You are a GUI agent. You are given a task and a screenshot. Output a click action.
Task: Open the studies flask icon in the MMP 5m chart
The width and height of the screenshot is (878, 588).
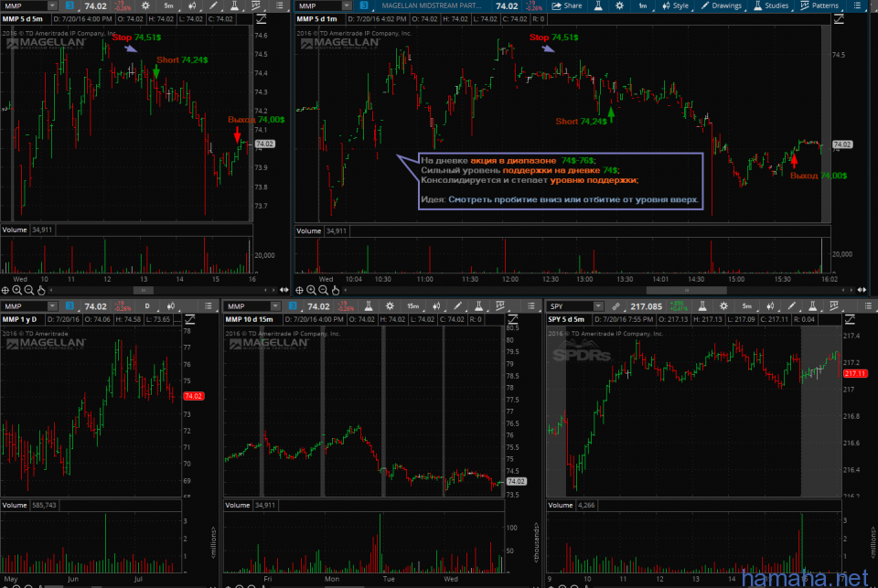click(235, 5)
